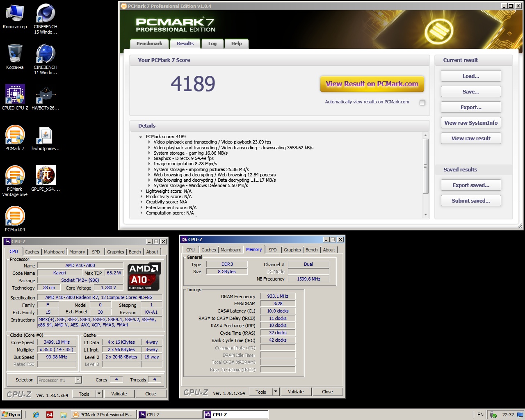
Task: Click View raw SystemInfo button
Action: [x=471, y=123]
